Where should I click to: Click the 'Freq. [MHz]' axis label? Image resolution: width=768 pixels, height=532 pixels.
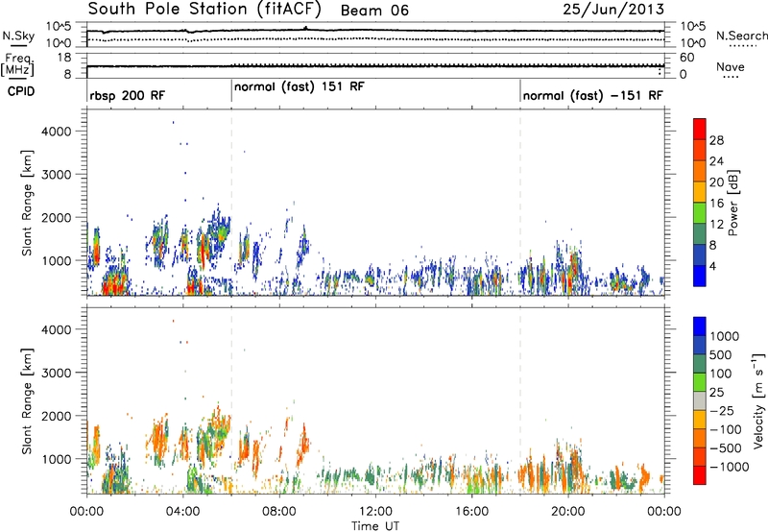18,65
